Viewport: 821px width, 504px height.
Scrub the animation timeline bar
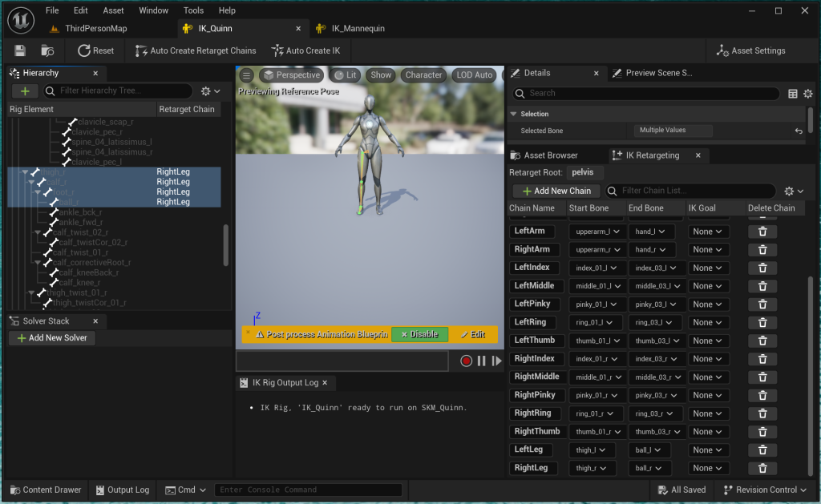(x=342, y=361)
